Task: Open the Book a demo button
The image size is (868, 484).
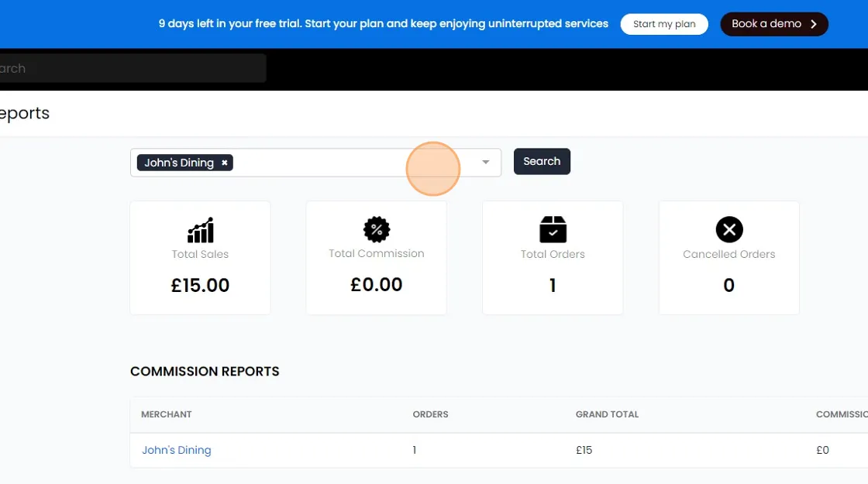Action: [x=774, y=24]
